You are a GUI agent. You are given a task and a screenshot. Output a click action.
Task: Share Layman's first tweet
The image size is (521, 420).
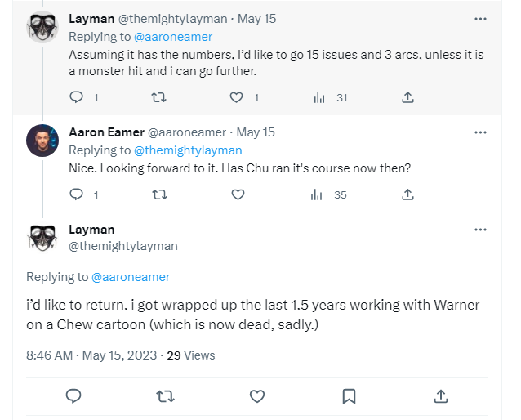pos(407,97)
